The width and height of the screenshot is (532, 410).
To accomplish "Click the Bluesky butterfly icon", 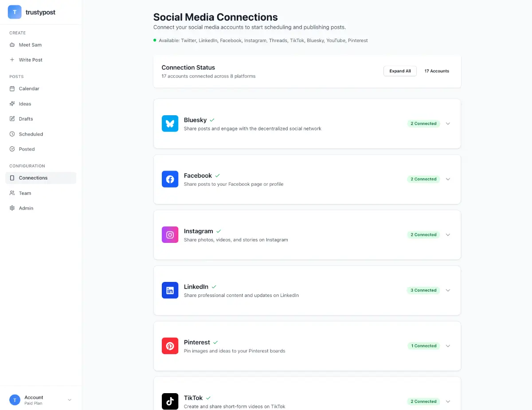I will click(170, 124).
